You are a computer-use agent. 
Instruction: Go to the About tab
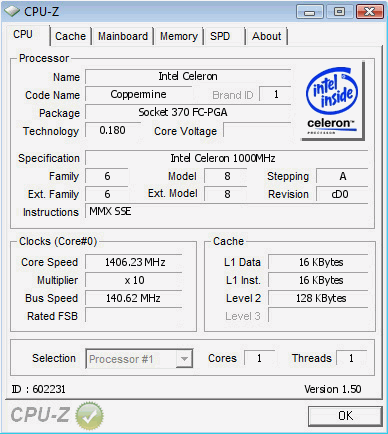click(266, 36)
